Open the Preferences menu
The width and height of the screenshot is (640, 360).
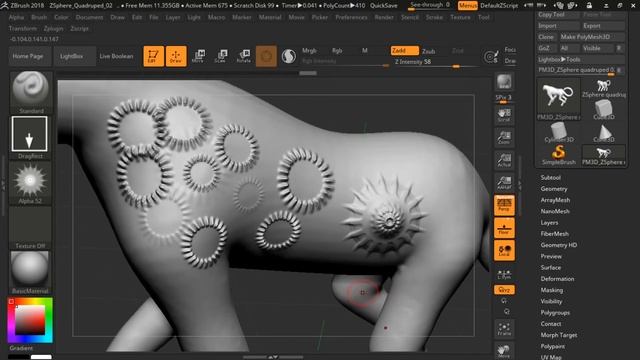[351, 18]
